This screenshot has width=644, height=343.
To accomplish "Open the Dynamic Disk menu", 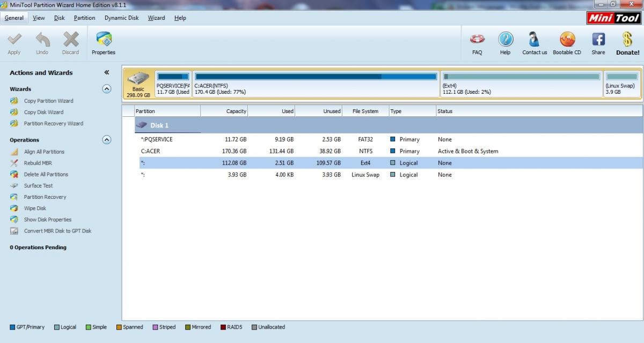I will (x=121, y=18).
